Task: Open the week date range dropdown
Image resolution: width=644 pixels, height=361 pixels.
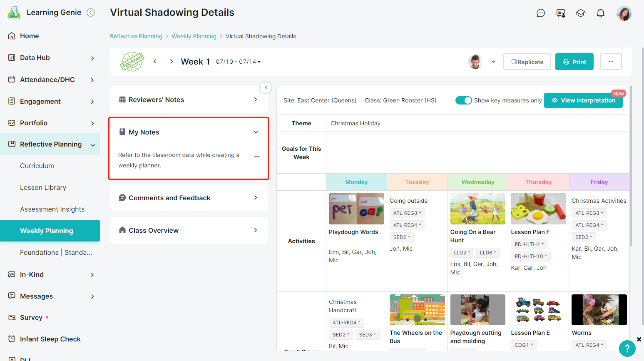Action: [239, 62]
